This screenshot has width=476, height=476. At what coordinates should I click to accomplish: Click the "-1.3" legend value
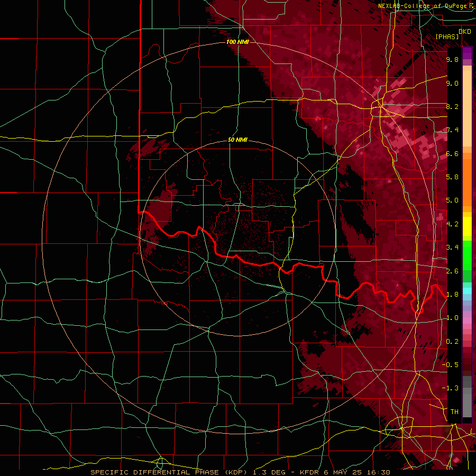coord(450,388)
